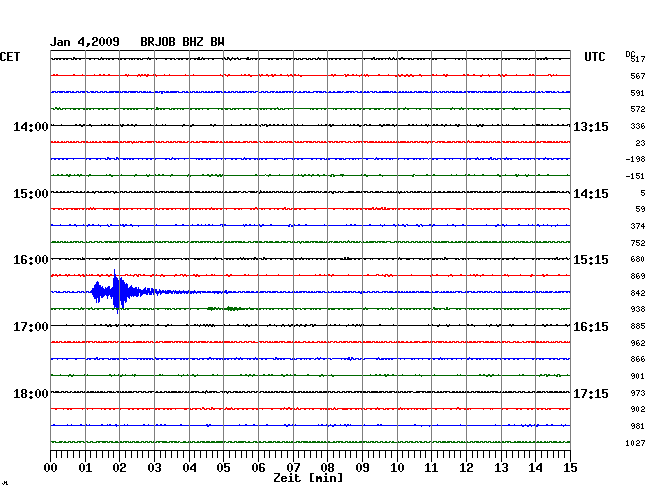Click the DC offset value '901'
This screenshot has height=494, width=650.
pos(638,376)
